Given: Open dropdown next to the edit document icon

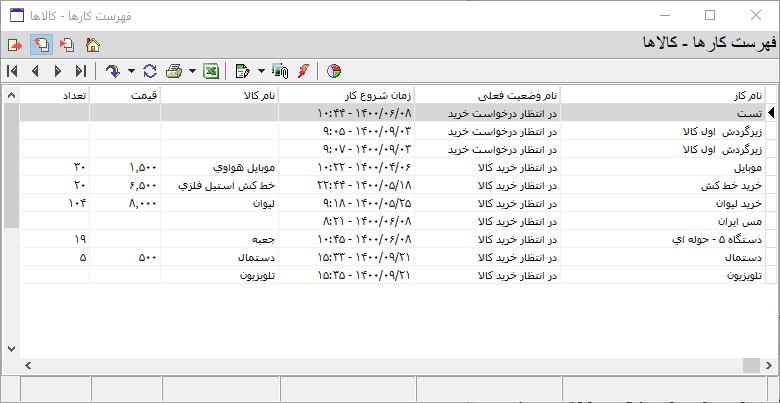Looking at the screenshot, I should (x=260, y=71).
